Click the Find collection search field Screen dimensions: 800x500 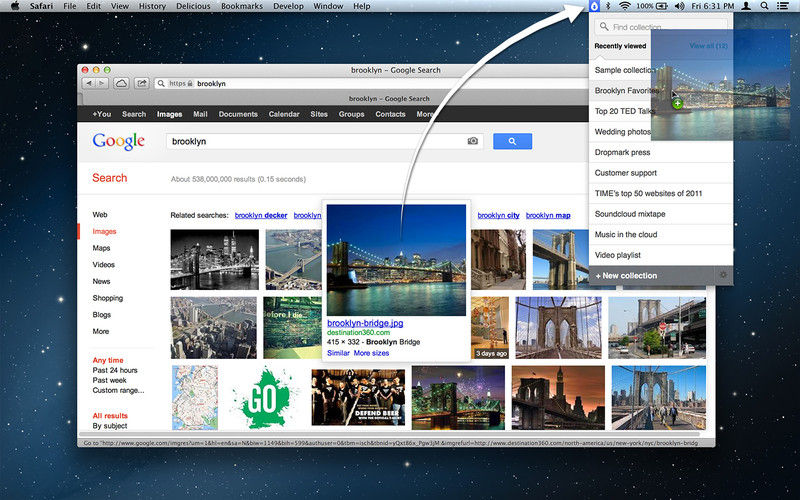[661, 27]
